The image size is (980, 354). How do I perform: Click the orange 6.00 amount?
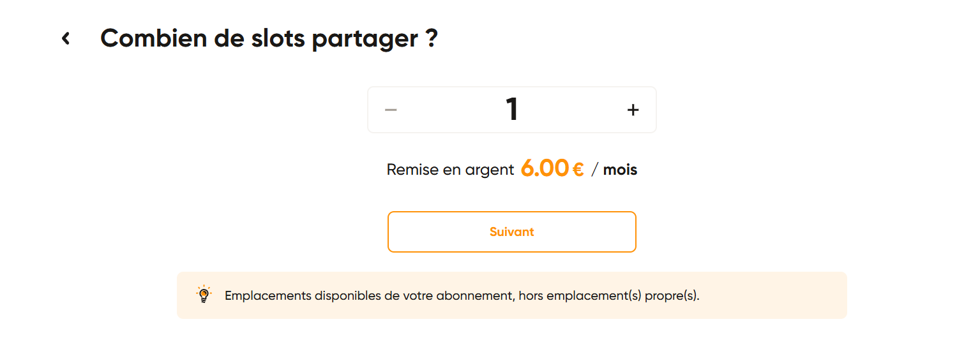545,168
